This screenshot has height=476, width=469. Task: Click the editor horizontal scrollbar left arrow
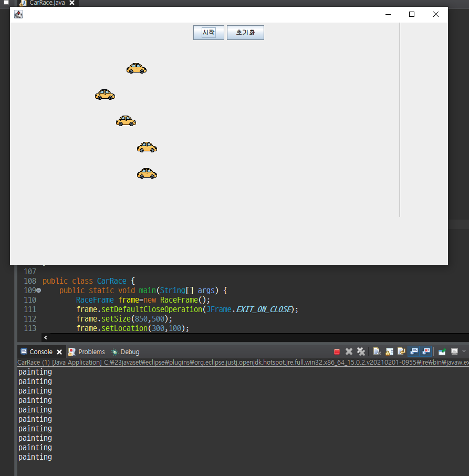click(46, 338)
